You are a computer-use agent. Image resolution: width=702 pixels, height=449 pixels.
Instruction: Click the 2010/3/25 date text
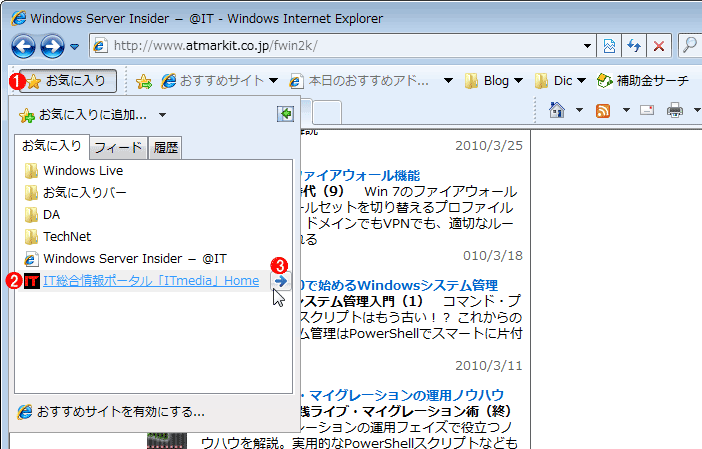pyautogui.click(x=489, y=145)
